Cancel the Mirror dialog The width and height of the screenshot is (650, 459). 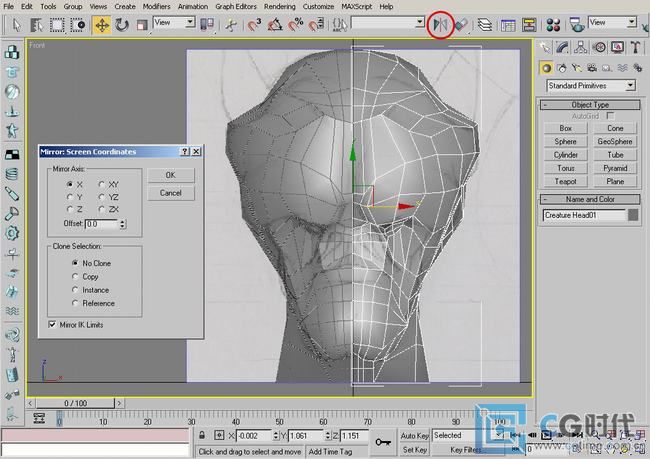pyautogui.click(x=171, y=193)
